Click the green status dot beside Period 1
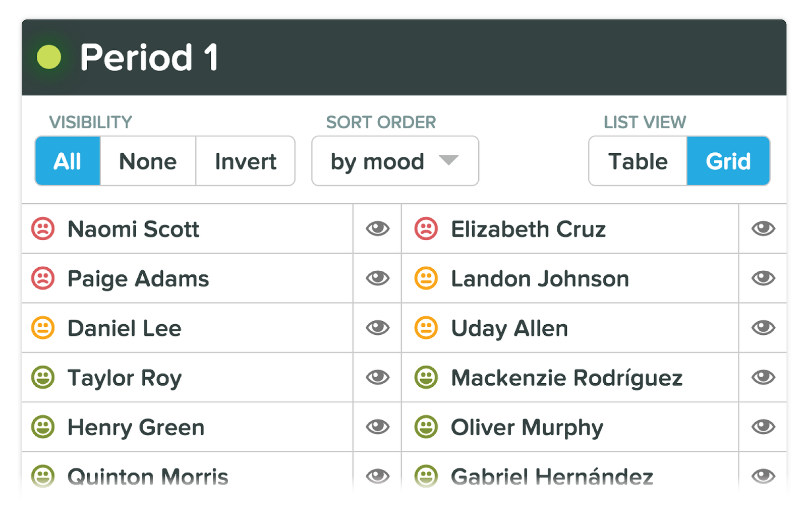The height and width of the screenshot is (532, 807). click(49, 57)
